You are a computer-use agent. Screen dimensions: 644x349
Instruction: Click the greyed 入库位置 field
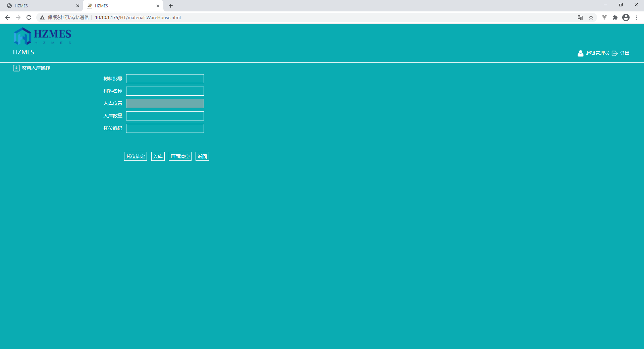coord(165,104)
